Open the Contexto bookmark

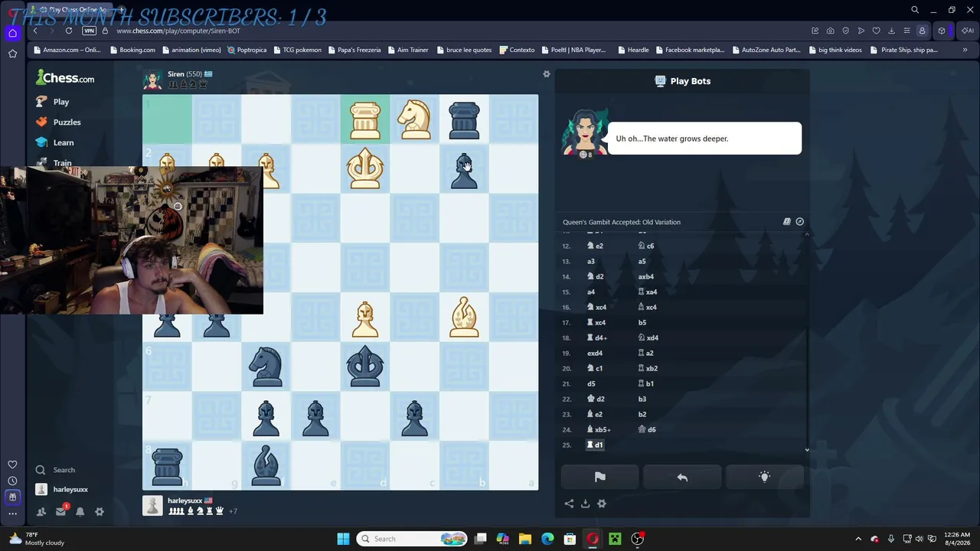(x=517, y=51)
